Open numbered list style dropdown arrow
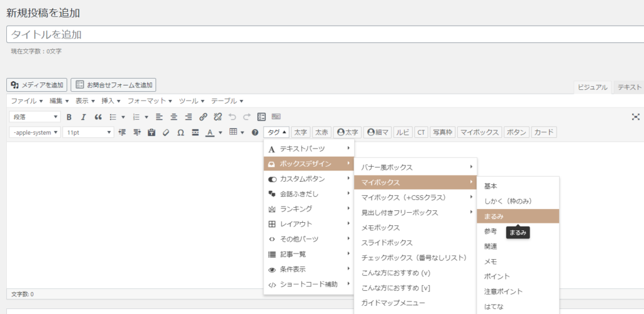This screenshot has width=644, height=314. pyautogui.click(x=147, y=117)
